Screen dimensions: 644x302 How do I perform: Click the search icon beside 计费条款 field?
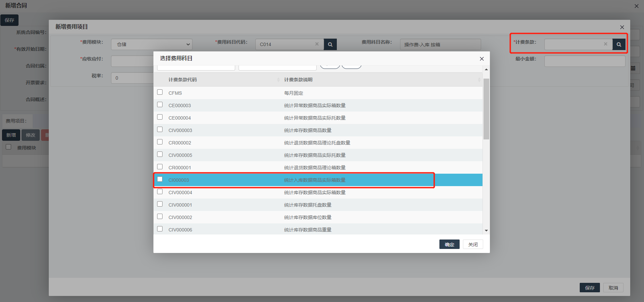(619, 44)
